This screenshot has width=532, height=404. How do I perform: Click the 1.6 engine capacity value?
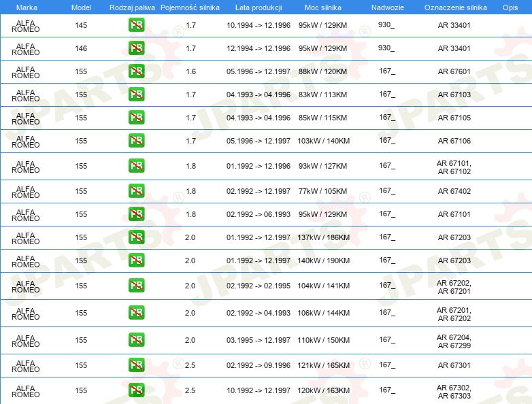(x=190, y=71)
